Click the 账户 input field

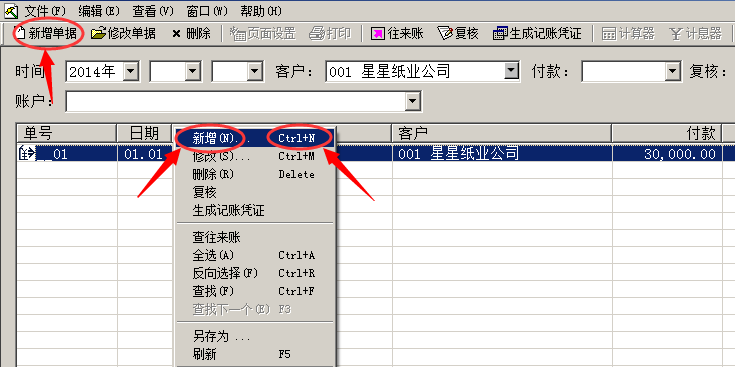click(236, 101)
